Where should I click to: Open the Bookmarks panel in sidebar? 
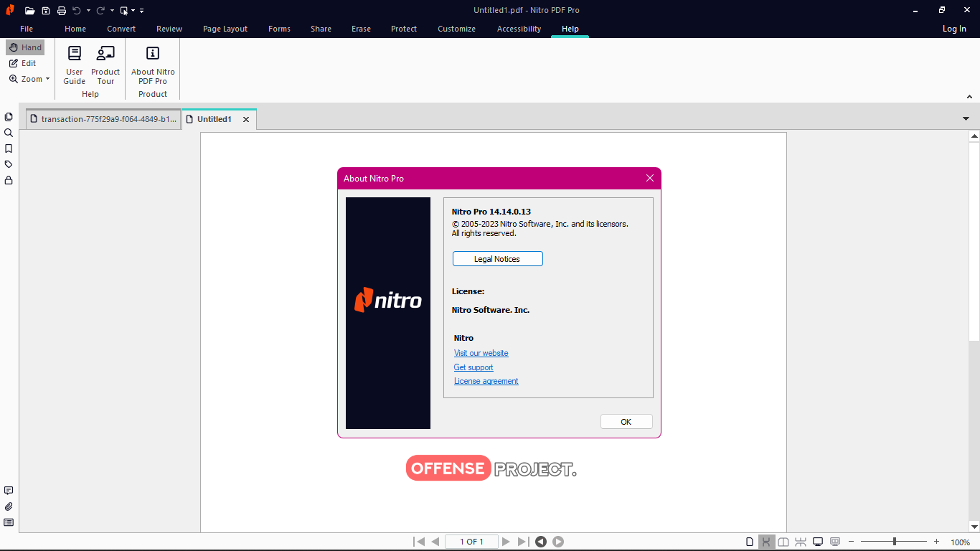coord(9,149)
